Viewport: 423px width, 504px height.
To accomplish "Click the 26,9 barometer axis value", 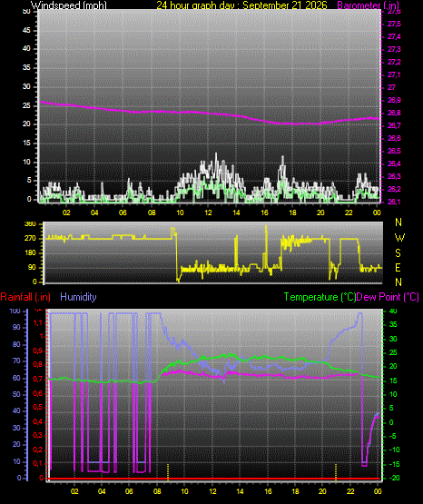I will pos(394,100).
